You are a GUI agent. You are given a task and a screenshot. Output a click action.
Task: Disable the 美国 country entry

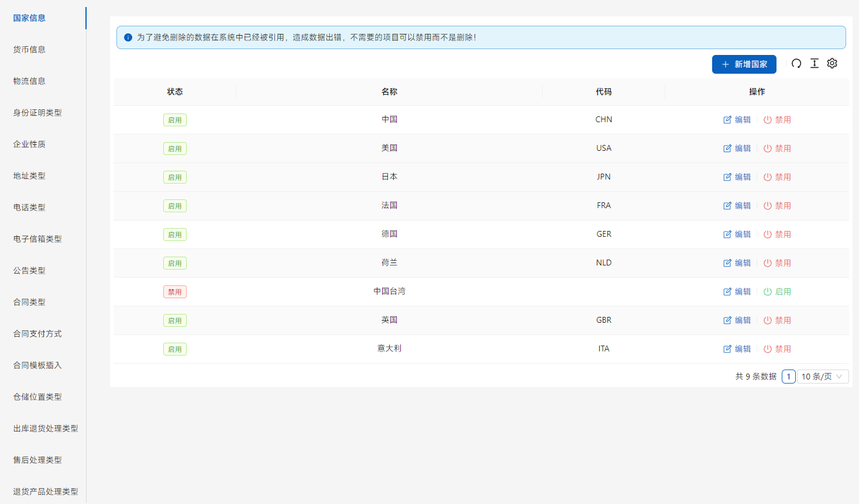click(x=777, y=149)
